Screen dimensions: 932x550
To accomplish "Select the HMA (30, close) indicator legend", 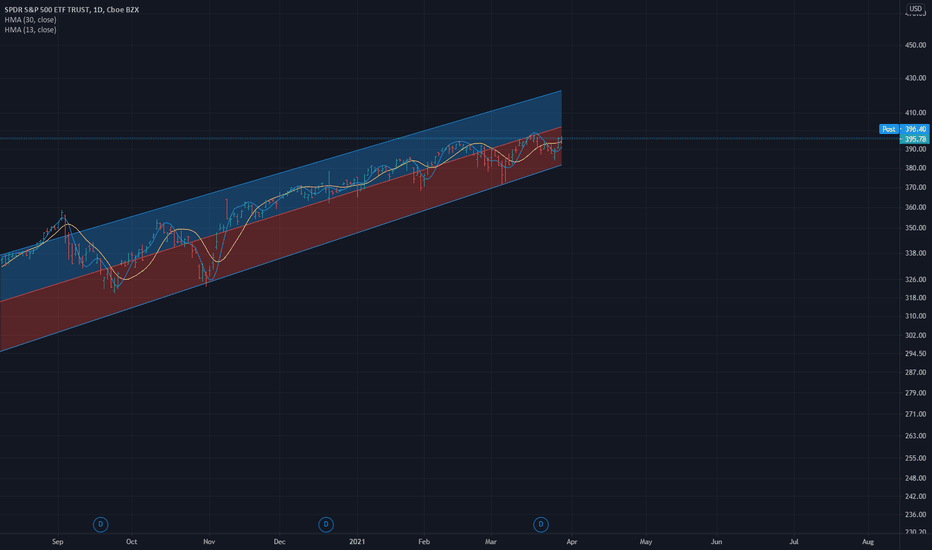I will pos(30,20).
